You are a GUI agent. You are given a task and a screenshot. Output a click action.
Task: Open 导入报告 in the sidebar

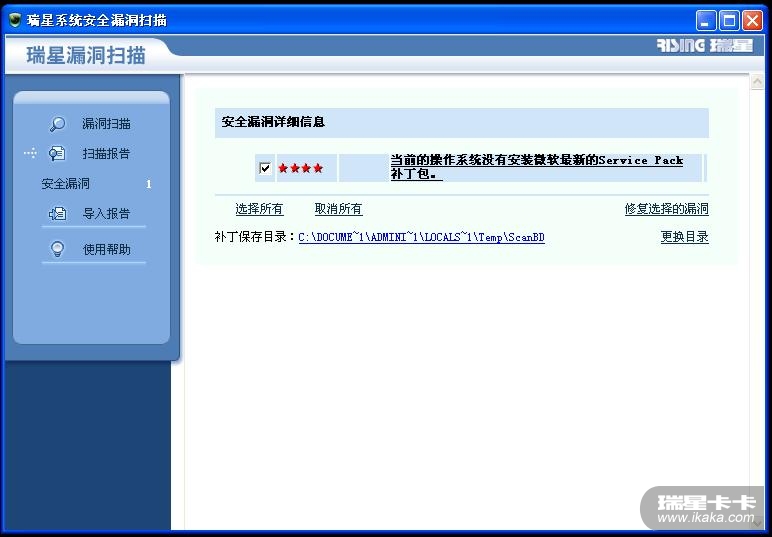[106, 214]
